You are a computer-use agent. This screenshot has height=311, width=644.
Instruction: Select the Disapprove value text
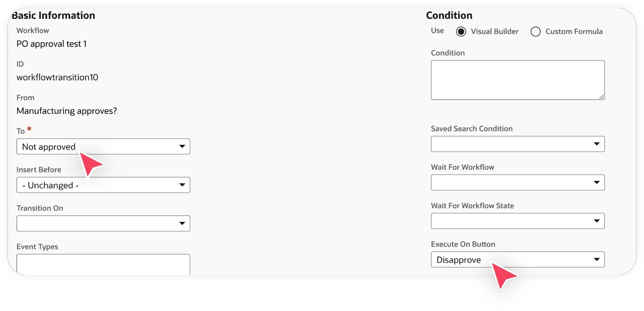tap(458, 260)
